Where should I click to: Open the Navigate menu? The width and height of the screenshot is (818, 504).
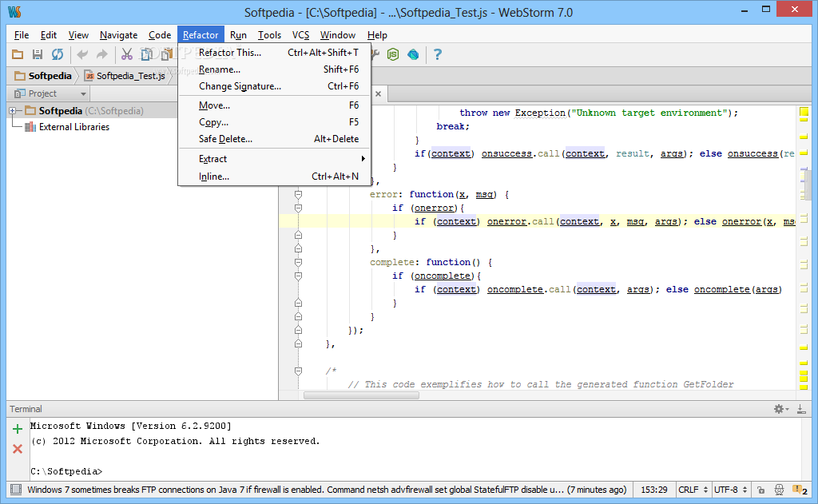point(118,35)
